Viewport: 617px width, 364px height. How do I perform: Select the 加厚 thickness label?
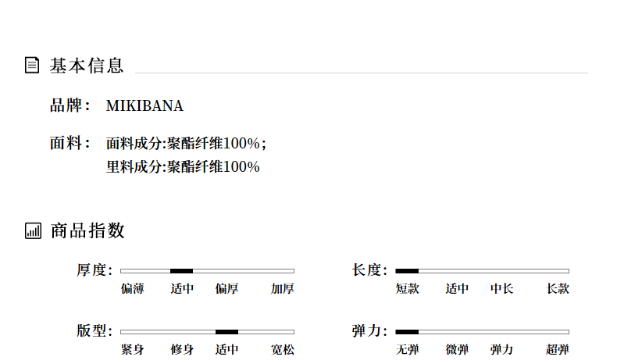pos(283,289)
